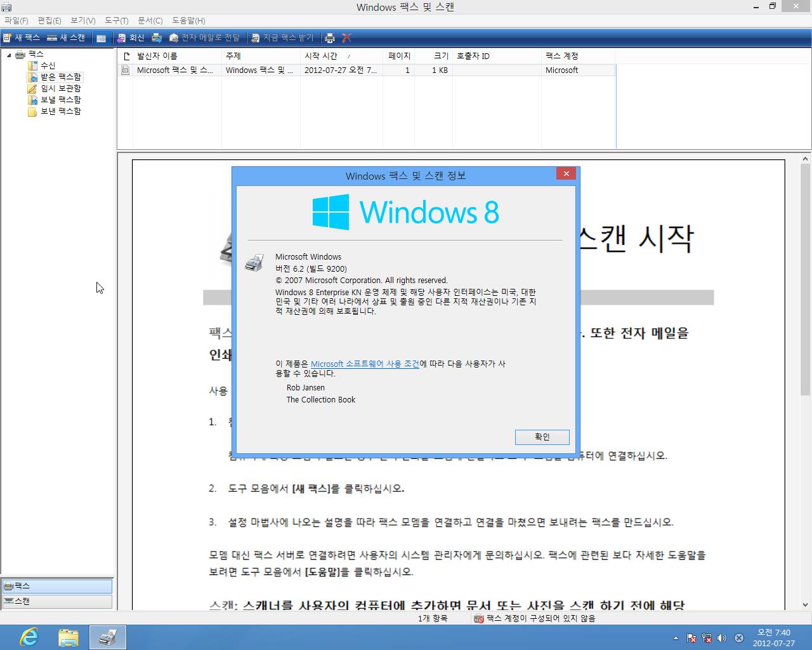
Task: Switch to the 스캔 view pane button
Action: pos(57,601)
